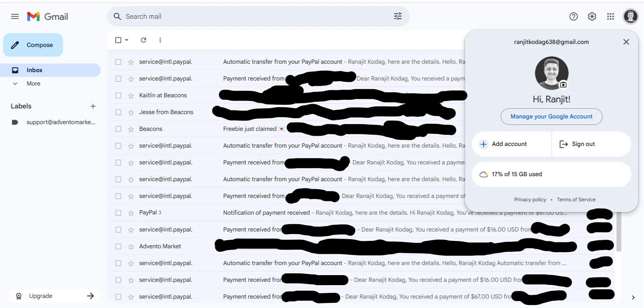Screen dimensions: 644x308
Task: Compose a new email
Action: (x=33, y=45)
